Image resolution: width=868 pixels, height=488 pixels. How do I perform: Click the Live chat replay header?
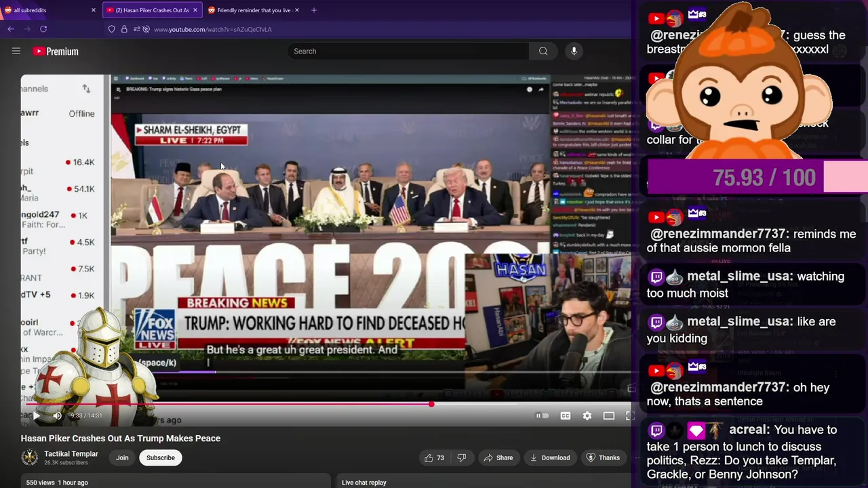[x=364, y=483]
